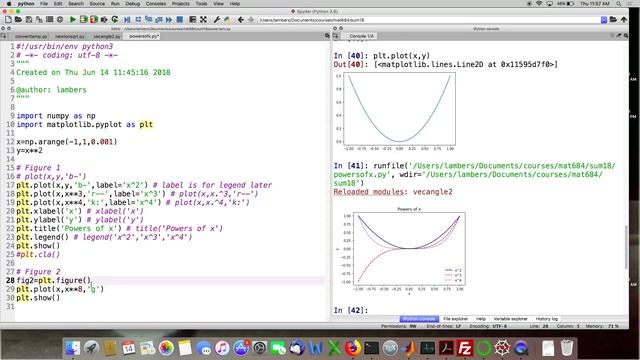The width and height of the screenshot is (640, 360).
Task: Click Powers of x plot in console
Action: pyautogui.click(x=404, y=250)
